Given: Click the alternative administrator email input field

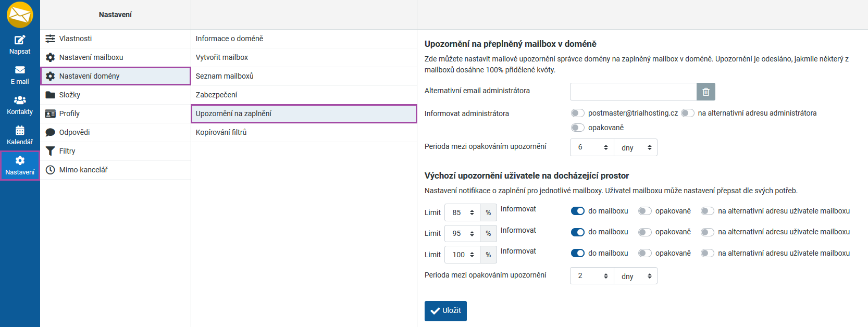Looking at the screenshot, I should (633, 92).
